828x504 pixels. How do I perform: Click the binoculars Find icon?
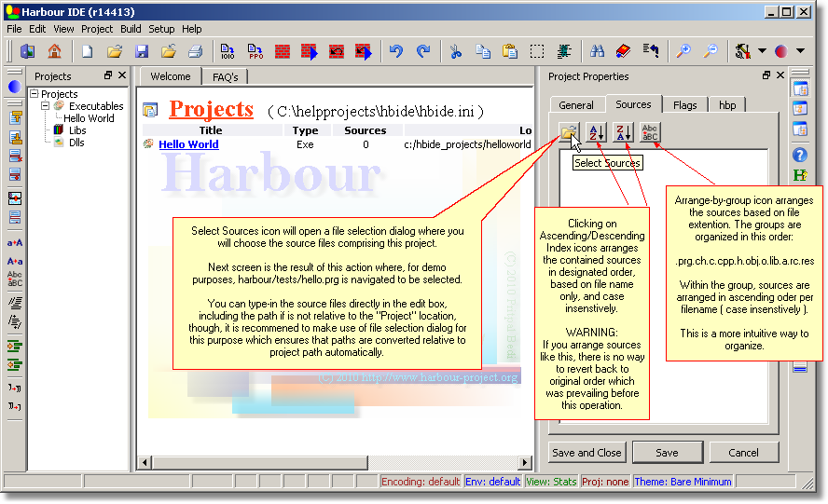pos(597,51)
